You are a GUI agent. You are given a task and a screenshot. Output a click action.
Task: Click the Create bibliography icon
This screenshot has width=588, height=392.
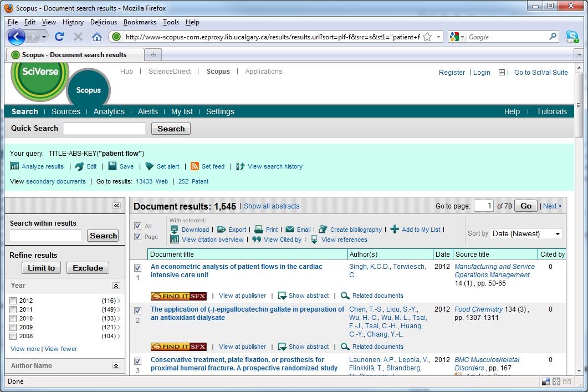[323, 230]
